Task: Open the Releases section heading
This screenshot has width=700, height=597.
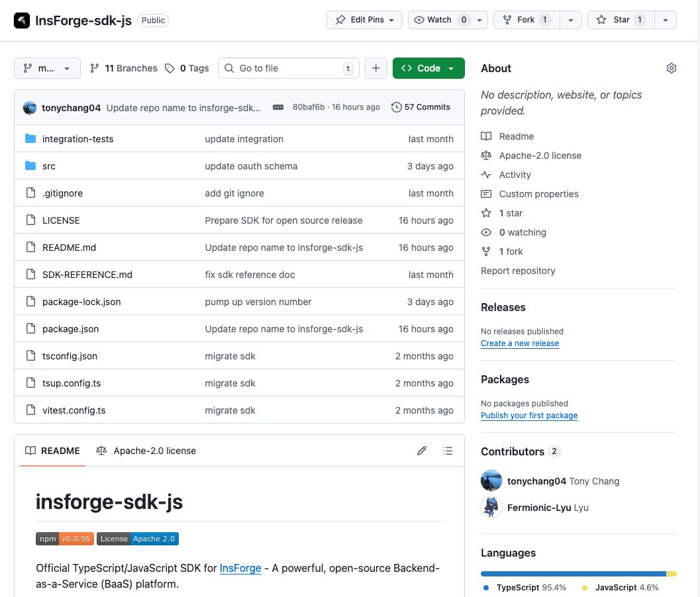Action: pyautogui.click(x=503, y=307)
